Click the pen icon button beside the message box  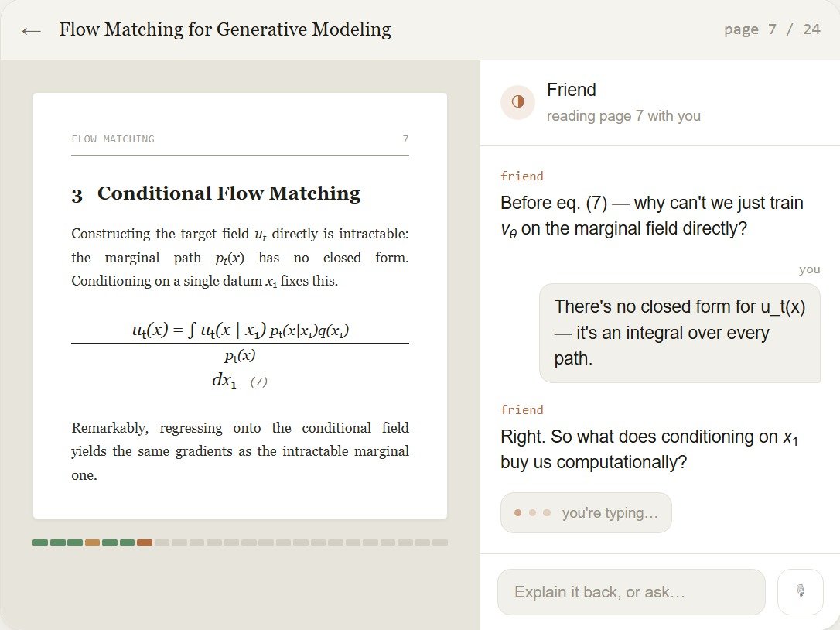[800, 591]
